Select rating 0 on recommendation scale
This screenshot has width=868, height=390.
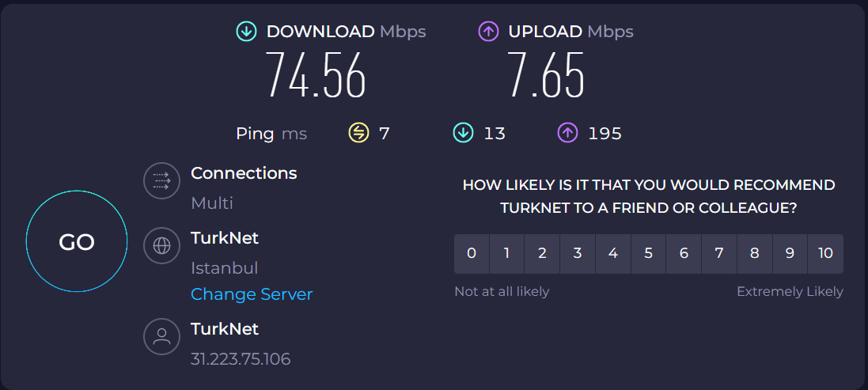coord(472,253)
